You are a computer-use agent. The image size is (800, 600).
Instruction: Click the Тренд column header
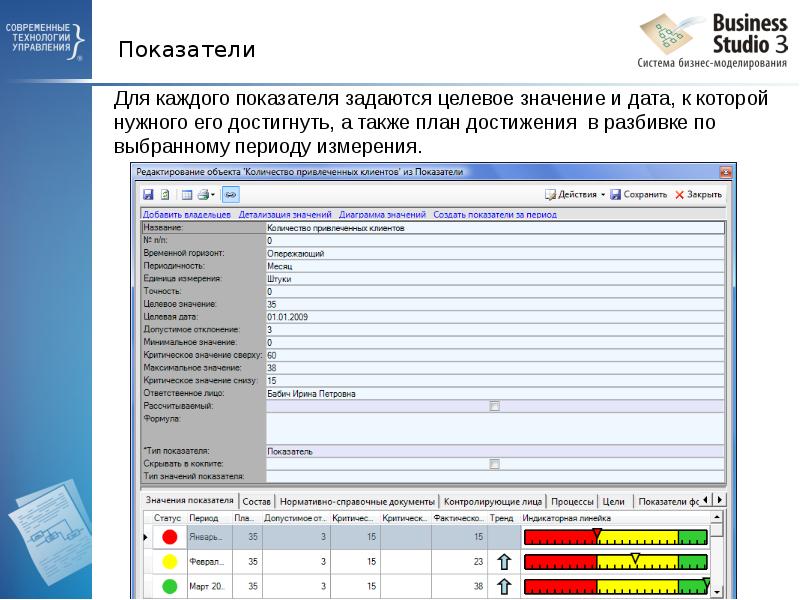tap(503, 518)
